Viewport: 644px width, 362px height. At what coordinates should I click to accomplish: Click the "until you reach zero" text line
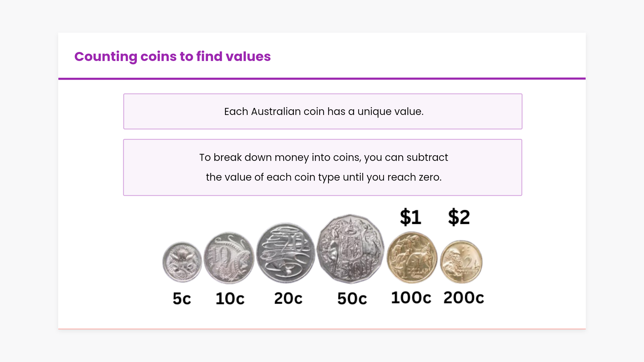point(323,177)
